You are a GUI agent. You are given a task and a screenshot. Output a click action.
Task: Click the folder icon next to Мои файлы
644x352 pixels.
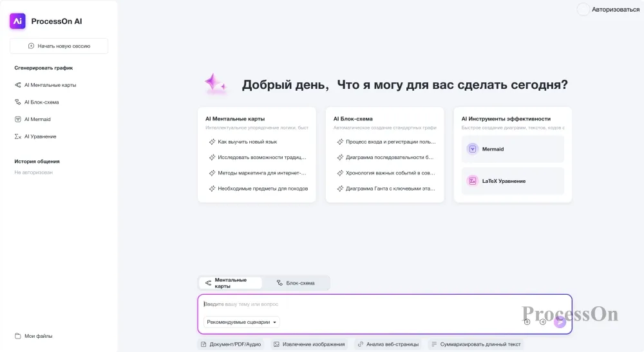point(17,336)
